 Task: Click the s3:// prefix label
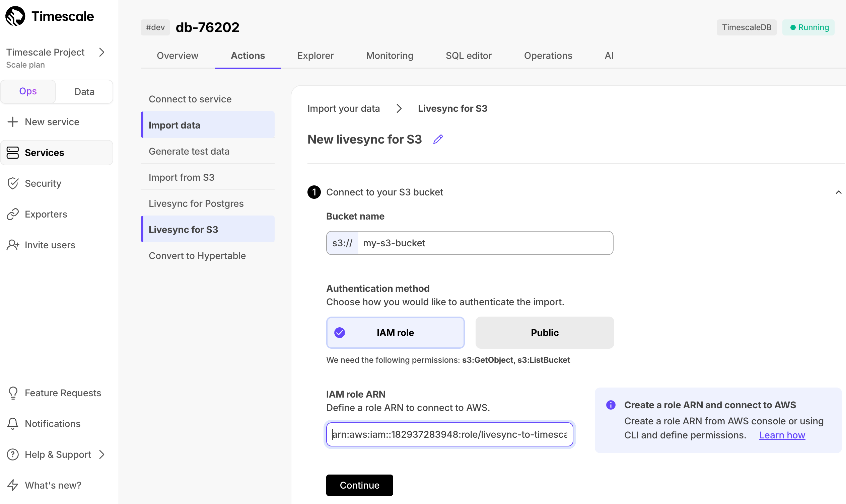click(342, 243)
